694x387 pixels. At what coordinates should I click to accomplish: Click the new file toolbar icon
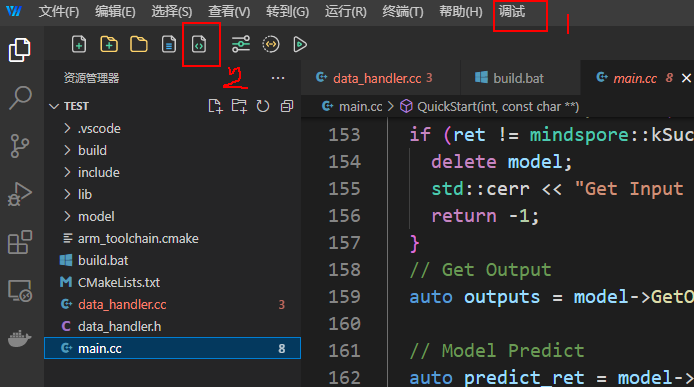click(x=79, y=44)
